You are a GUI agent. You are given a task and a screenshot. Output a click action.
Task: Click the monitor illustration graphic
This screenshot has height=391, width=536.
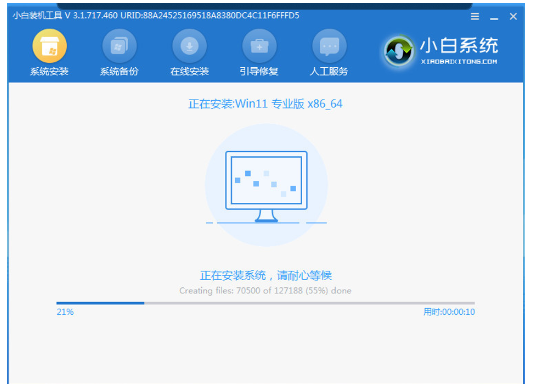[266, 187]
